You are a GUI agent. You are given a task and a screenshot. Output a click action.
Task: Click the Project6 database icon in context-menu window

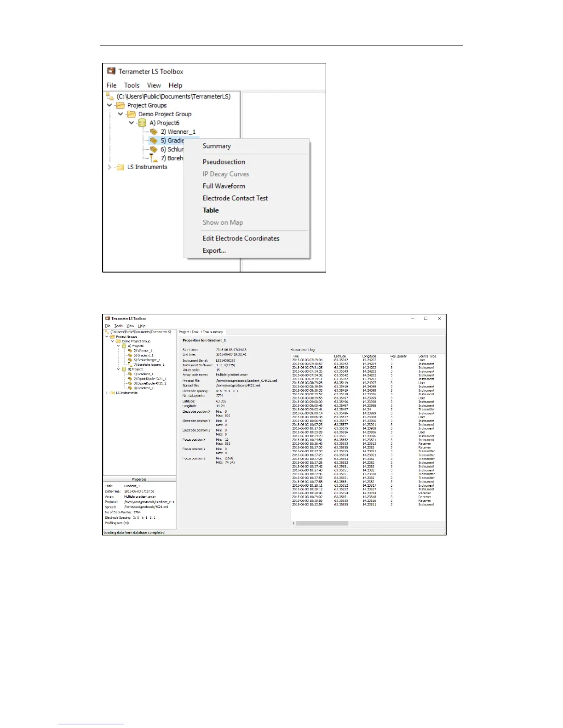tap(142, 123)
